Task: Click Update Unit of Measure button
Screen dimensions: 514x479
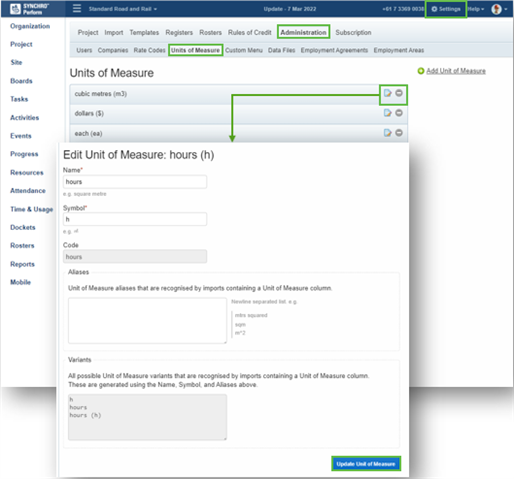Action: pyautogui.click(x=366, y=464)
